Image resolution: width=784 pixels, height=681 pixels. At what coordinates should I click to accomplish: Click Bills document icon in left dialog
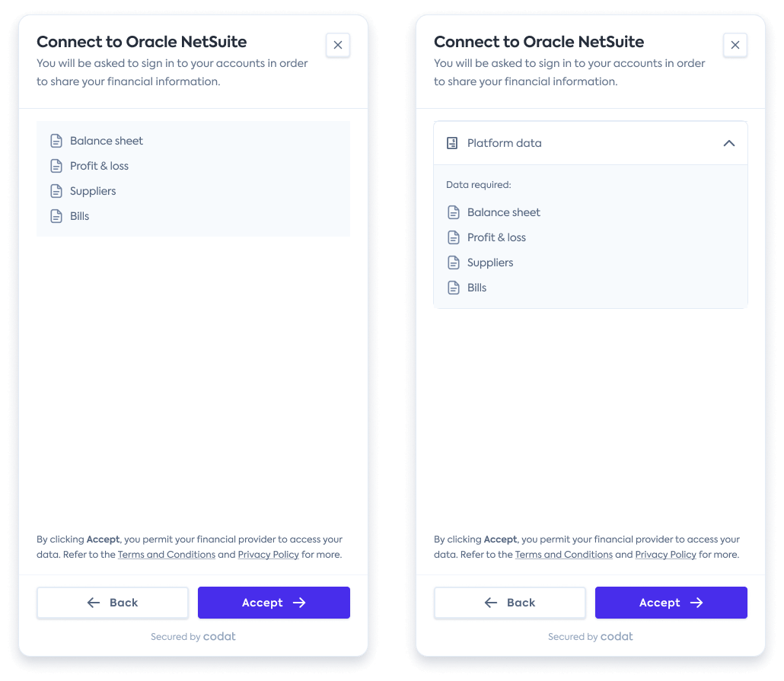point(56,216)
